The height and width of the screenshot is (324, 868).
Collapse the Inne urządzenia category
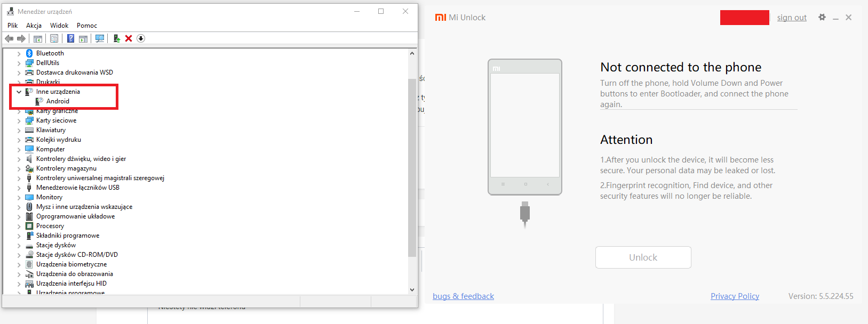point(19,92)
